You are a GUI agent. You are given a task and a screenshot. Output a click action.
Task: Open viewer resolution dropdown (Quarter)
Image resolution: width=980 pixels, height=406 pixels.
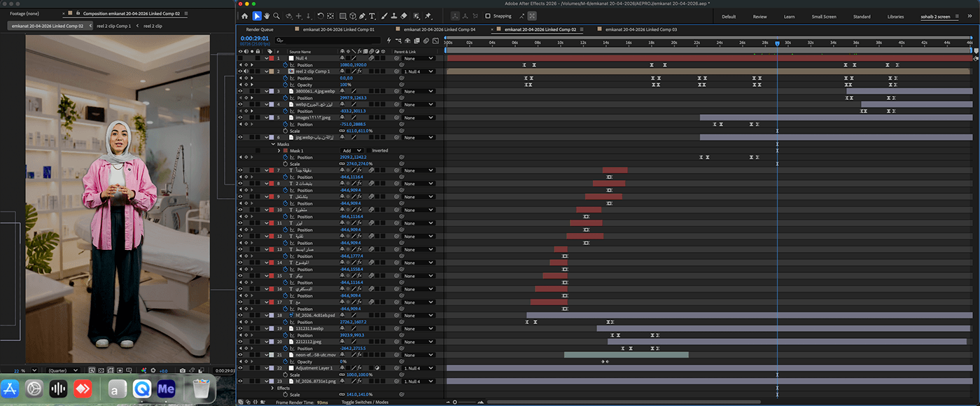(63, 370)
